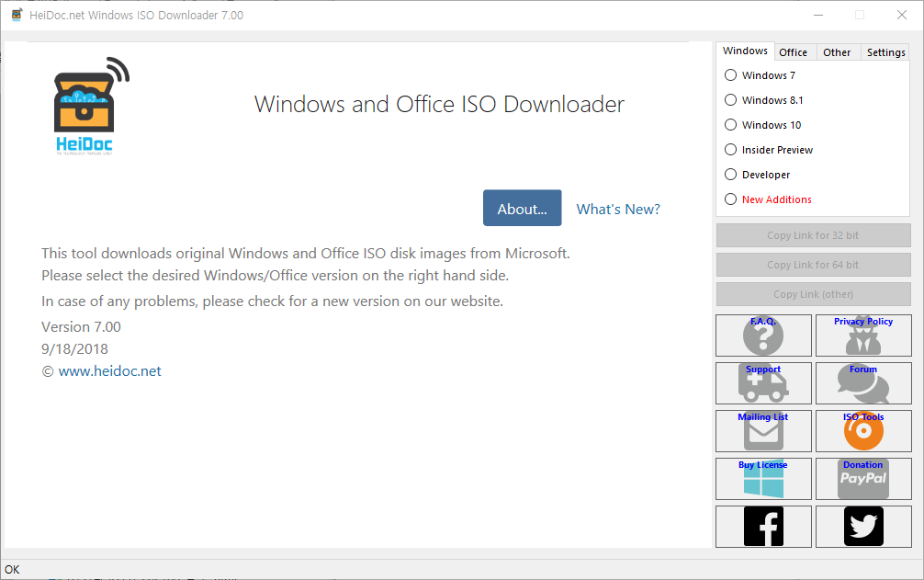Open the Other tab
Image resolution: width=924 pixels, height=580 pixels.
(x=837, y=52)
